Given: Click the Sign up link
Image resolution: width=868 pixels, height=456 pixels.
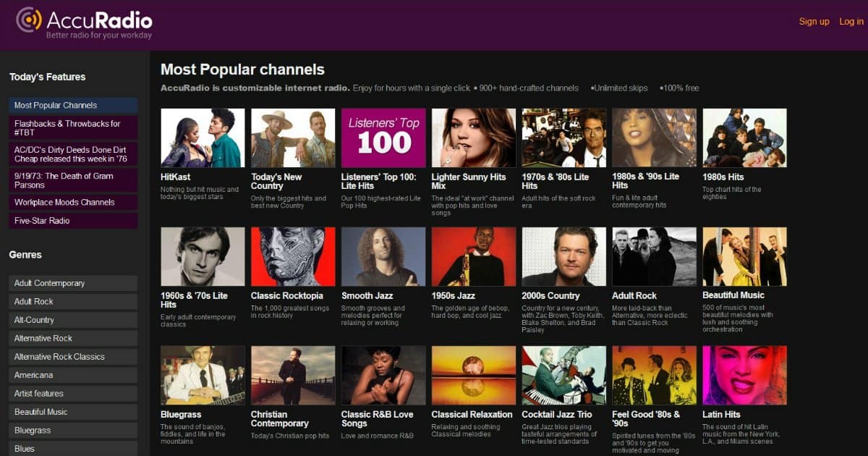Looking at the screenshot, I should 814,22.
